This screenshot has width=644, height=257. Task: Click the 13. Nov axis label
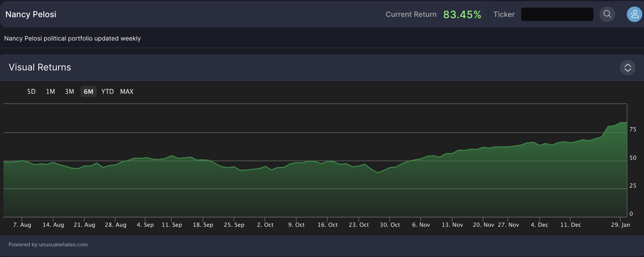pyautogui.click(x=452, y=225)
